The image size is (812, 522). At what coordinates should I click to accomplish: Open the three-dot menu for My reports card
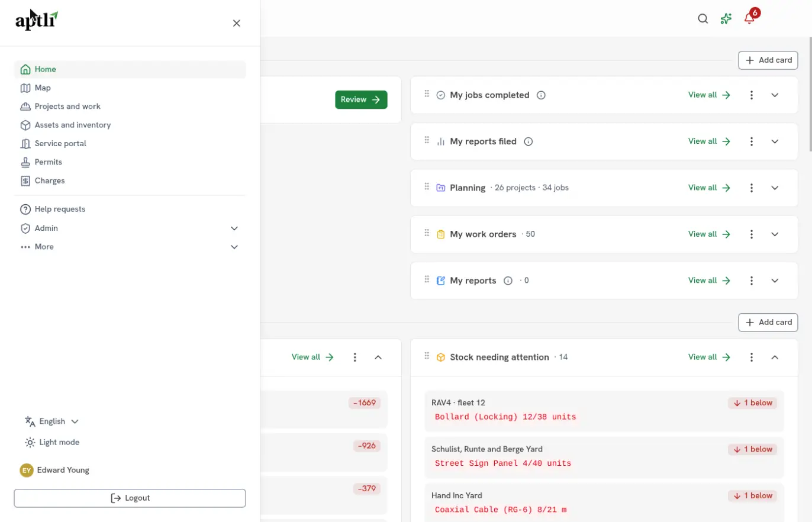tap(752, 281)
